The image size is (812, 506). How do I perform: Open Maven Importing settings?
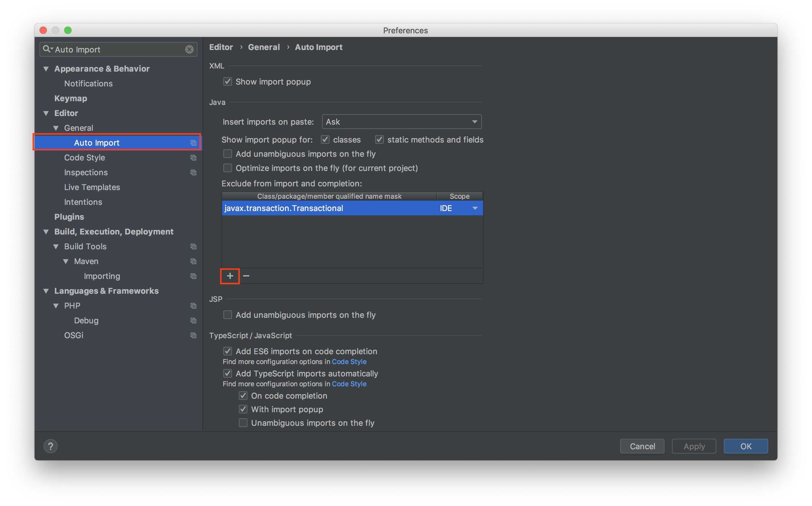102,276
